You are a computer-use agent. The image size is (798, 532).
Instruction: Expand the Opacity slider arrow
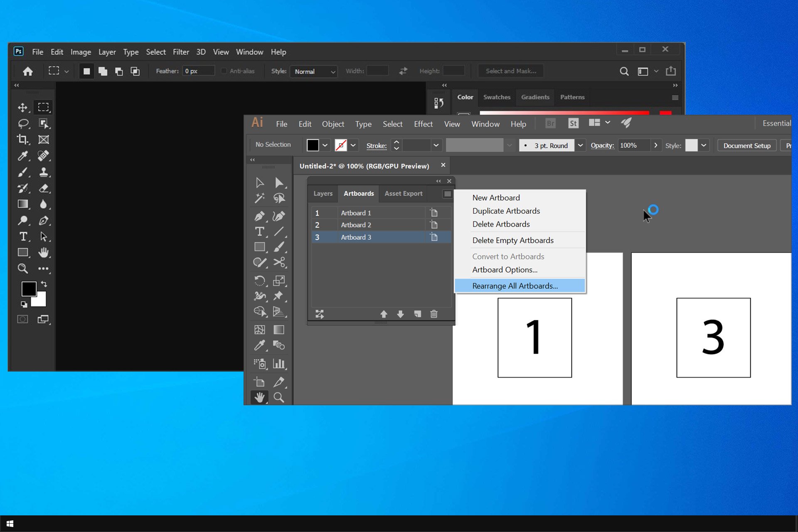point(655,145)
